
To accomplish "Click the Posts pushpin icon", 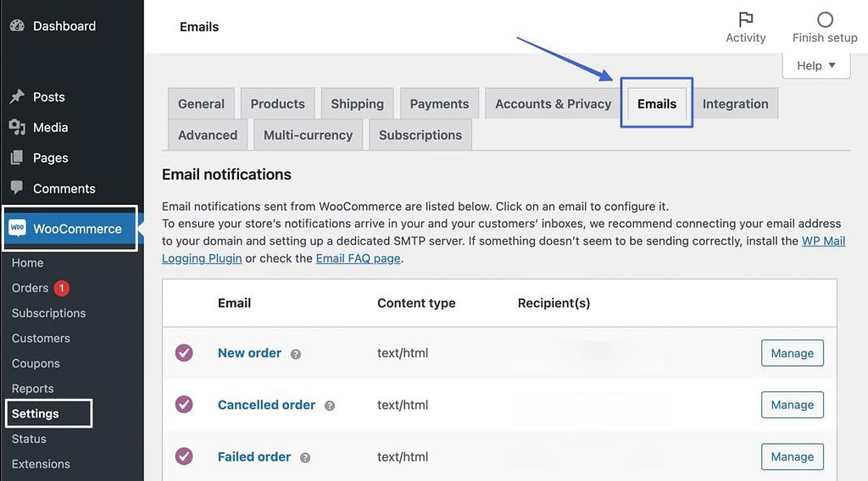I will [x=17, y=97].
